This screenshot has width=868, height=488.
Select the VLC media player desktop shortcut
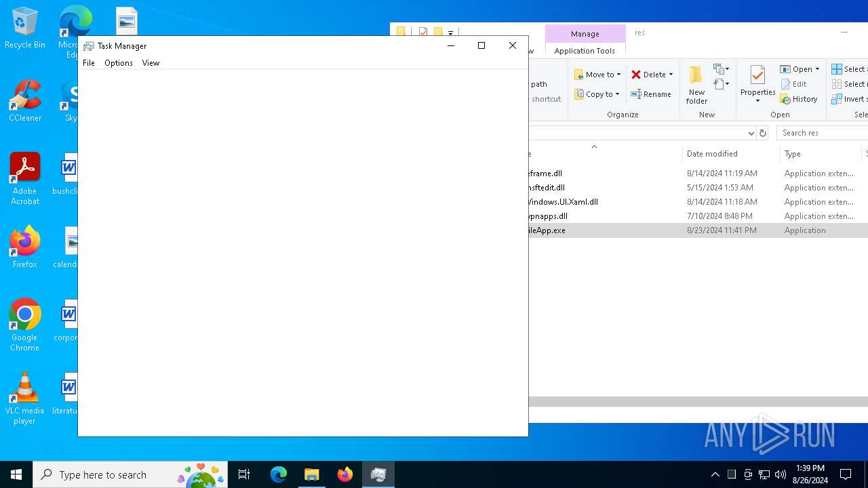pos(25,399)
